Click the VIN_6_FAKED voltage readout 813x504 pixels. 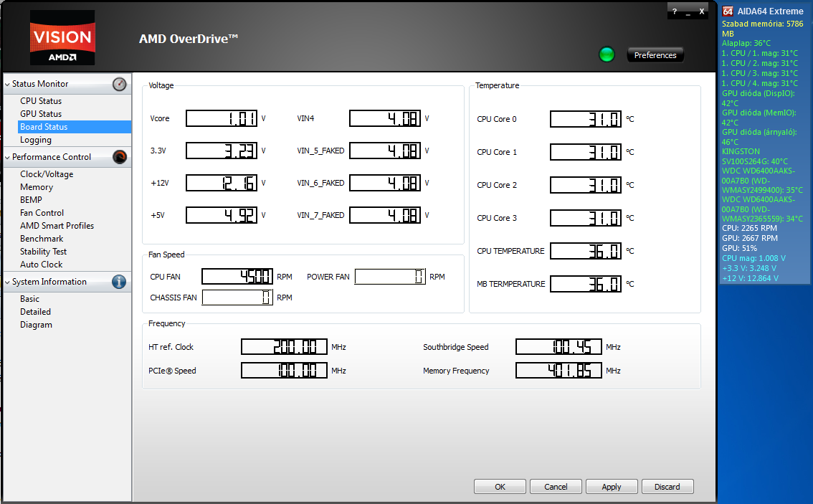point(385,183)
